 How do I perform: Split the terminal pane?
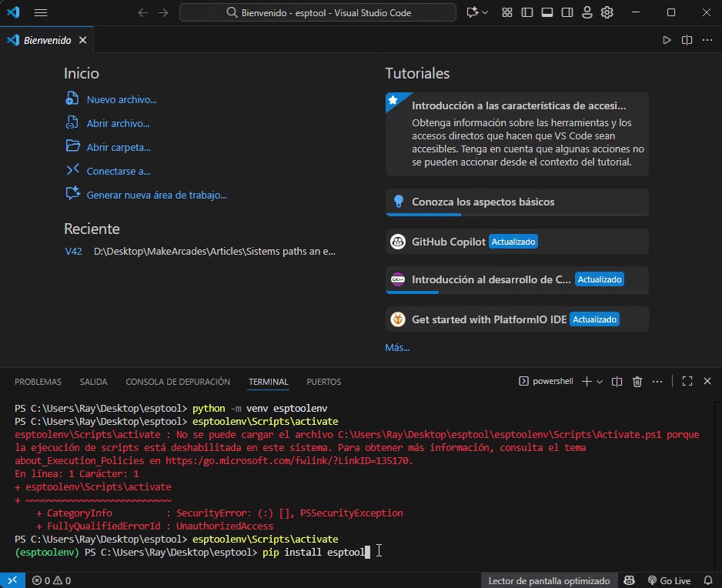[617, 381]
